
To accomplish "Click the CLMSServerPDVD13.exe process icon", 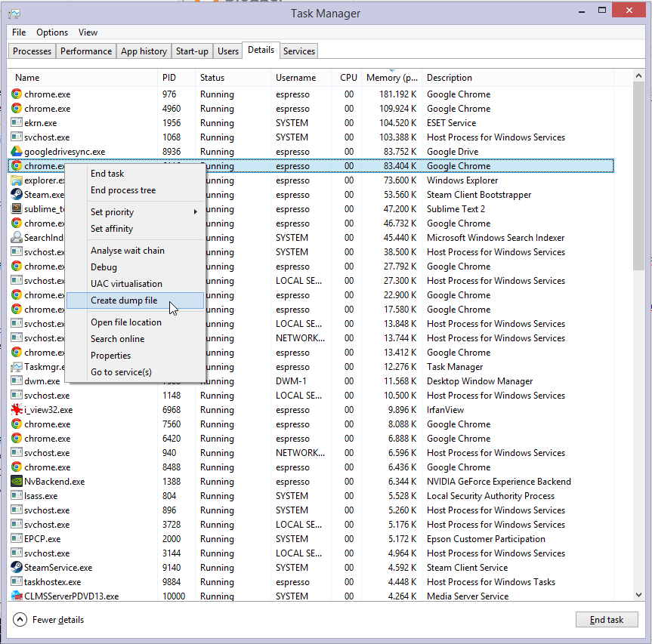I will 17,596.
